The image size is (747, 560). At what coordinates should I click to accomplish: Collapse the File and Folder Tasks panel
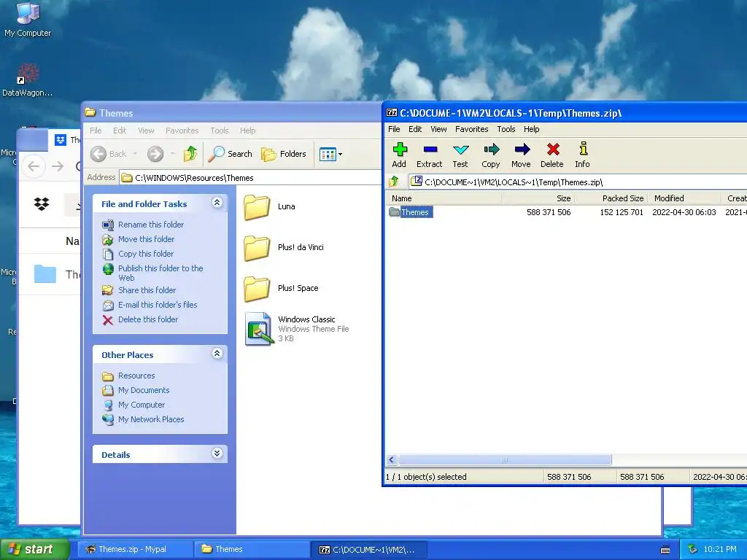[217, 203]
